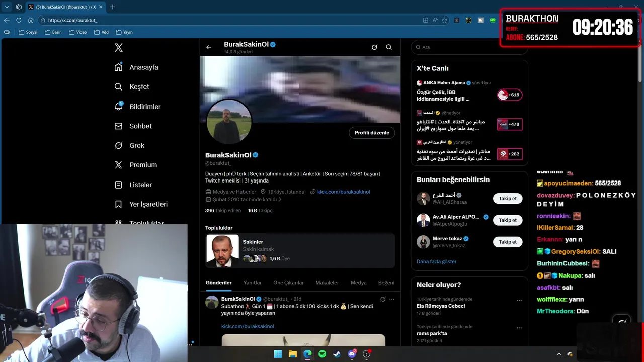Open the Edge tab actions dropdown
Viewport: 644px width, 362px height.
7,7
